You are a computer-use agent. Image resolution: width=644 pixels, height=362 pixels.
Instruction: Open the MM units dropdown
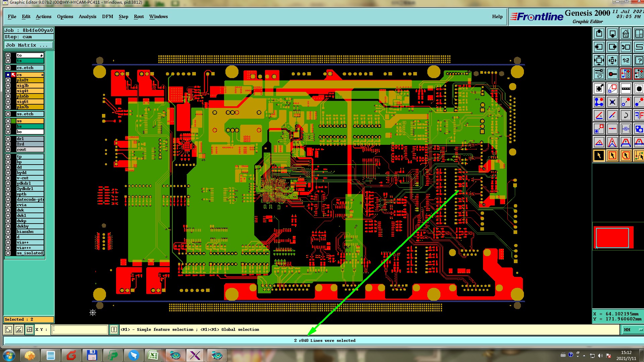pos(633,329)
